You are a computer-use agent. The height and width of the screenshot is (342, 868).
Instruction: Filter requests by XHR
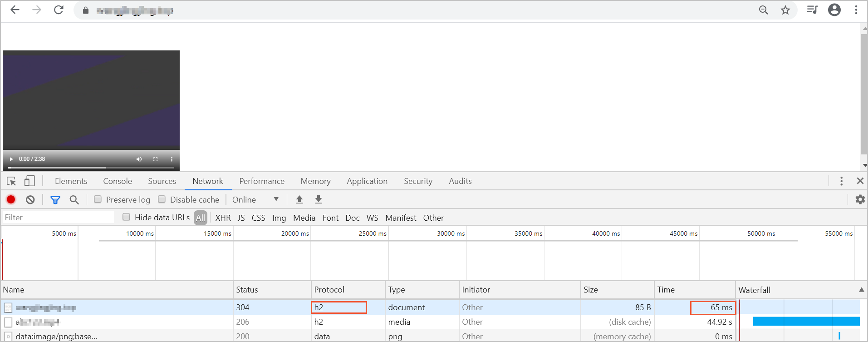[223, 218]
